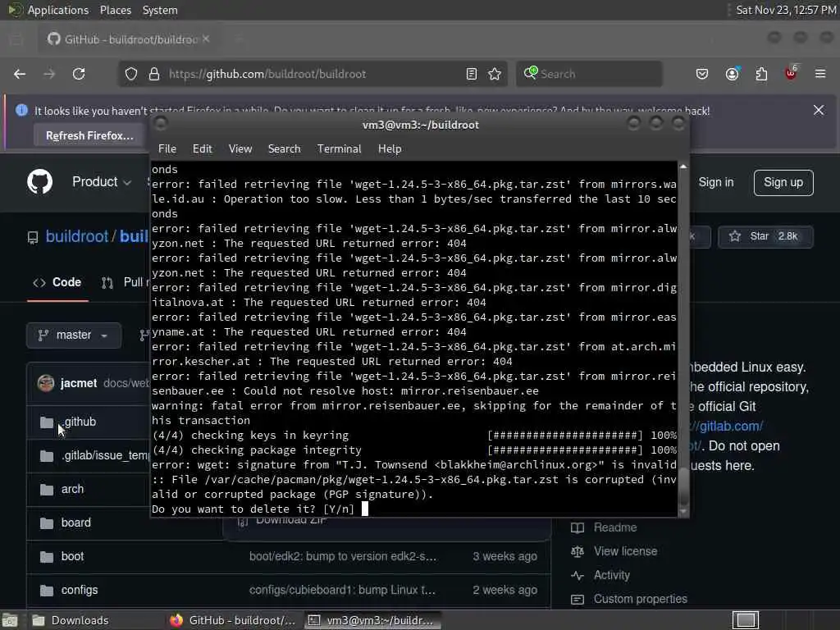Expand the Product navigation dropdown
The image size is (840, 630).
(x=102, y=182)
